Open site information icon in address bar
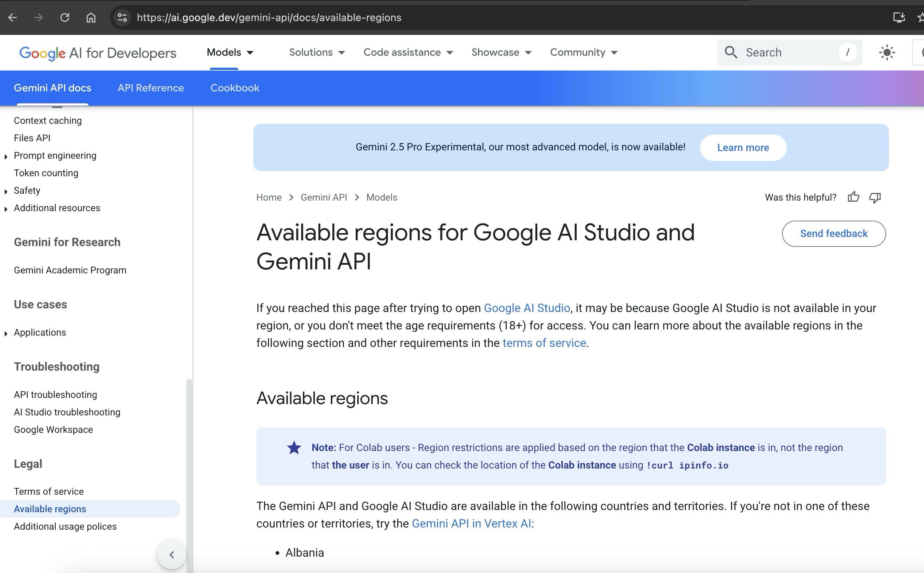Viewport: 924px width, 573px height. (122, 17)
